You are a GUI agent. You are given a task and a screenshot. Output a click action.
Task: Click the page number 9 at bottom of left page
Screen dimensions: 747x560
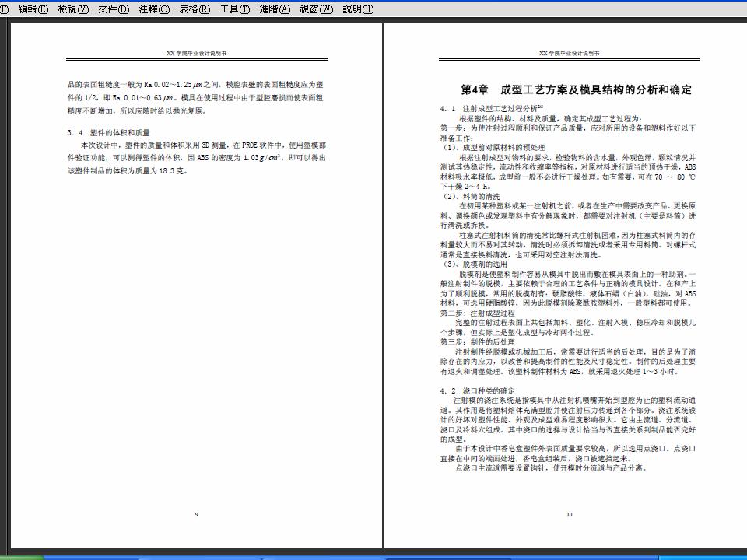point(197,513)
